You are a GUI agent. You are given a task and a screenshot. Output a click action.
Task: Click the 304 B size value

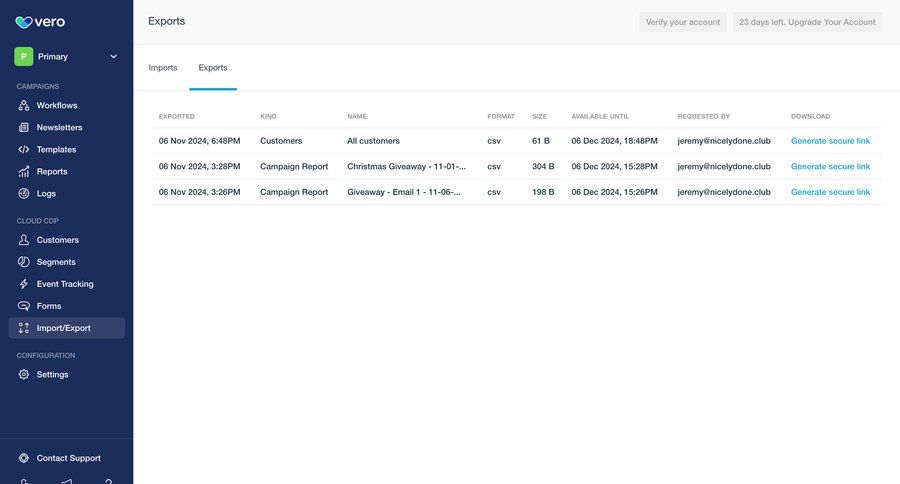[543, 167]
